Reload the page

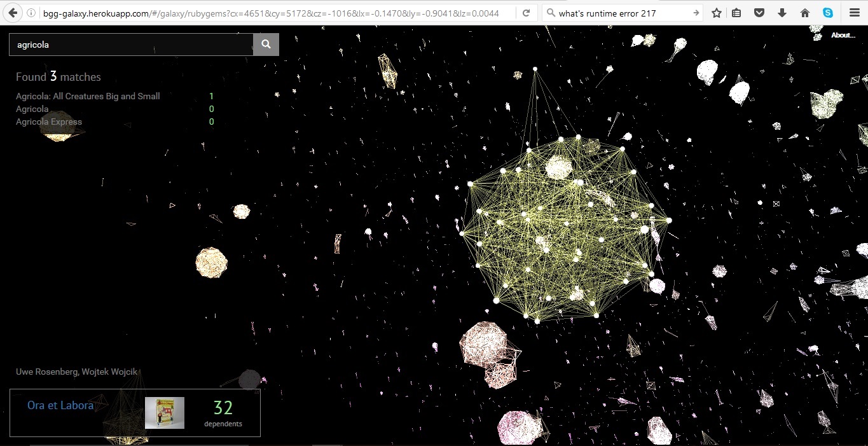(x=525, y=12)
